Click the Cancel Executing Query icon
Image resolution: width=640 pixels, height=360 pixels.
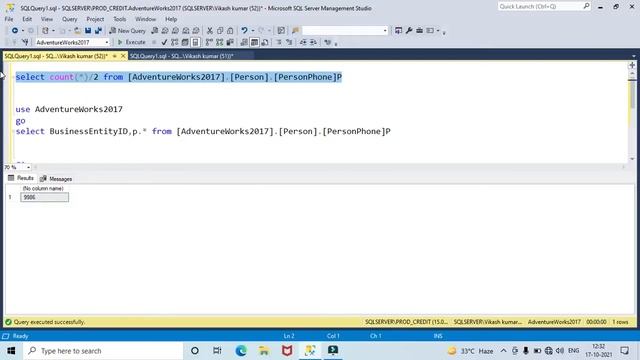(154, 42)
